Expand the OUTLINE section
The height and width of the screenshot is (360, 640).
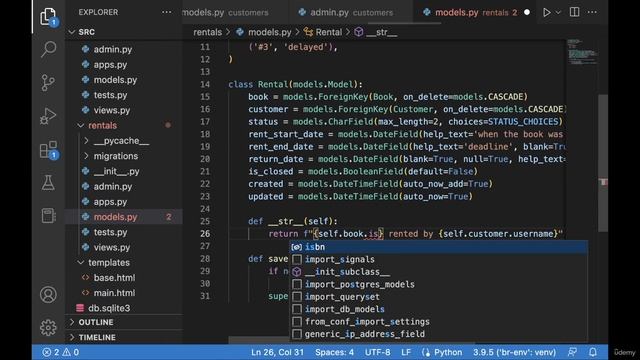[124, 322]
